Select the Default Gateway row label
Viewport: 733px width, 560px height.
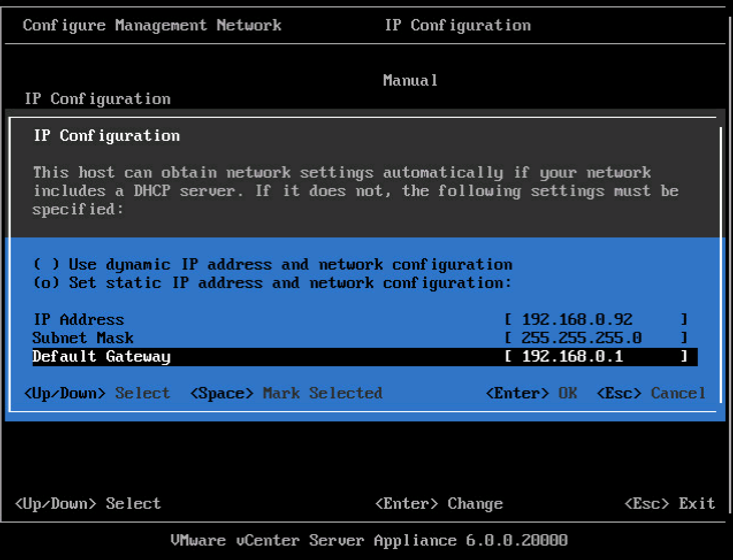pyautogui.click(x=102, y=356)
